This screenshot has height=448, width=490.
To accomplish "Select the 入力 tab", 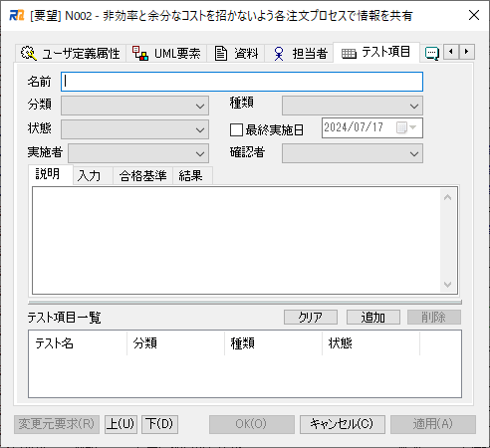I will [89, 176].
